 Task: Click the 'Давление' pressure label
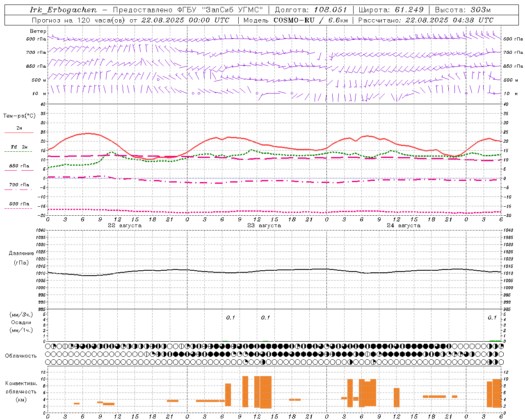click(21, 253)
